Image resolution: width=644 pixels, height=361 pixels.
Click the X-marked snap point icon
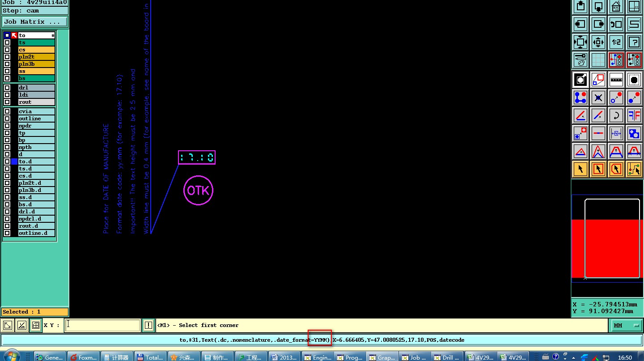click(x=598, y=98)
